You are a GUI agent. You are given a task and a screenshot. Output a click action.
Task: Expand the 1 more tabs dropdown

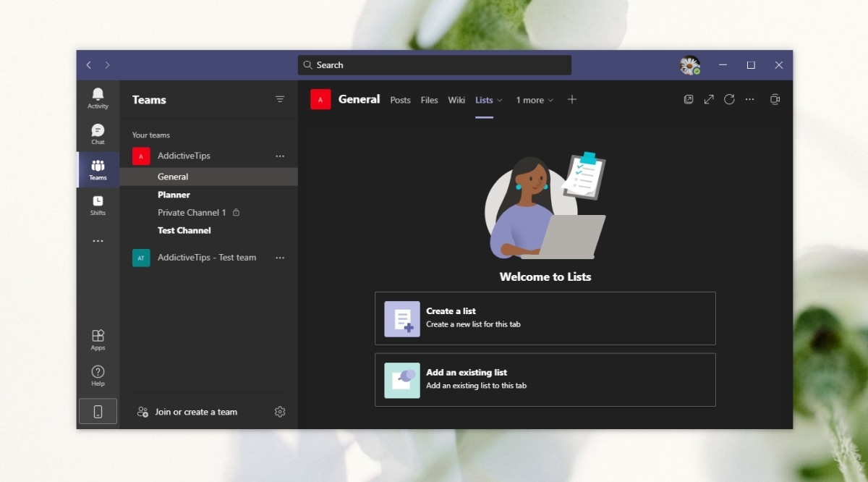[550, 101]
